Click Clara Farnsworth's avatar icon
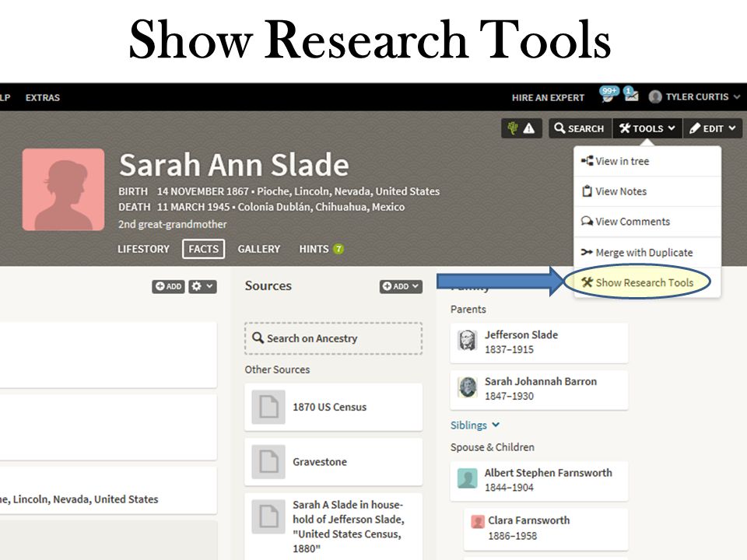 (x=478, y=521)
